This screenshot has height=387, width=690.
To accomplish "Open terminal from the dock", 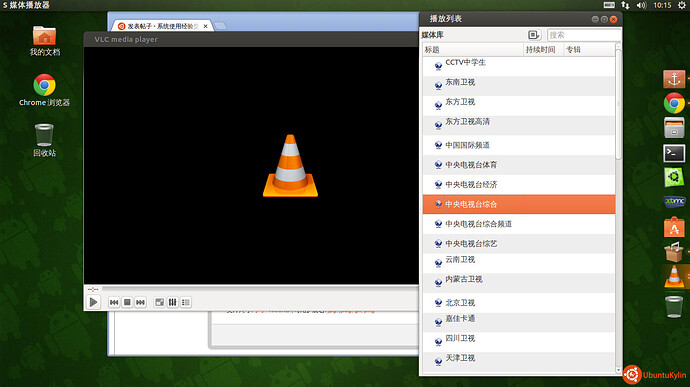I will coord(674,153).
